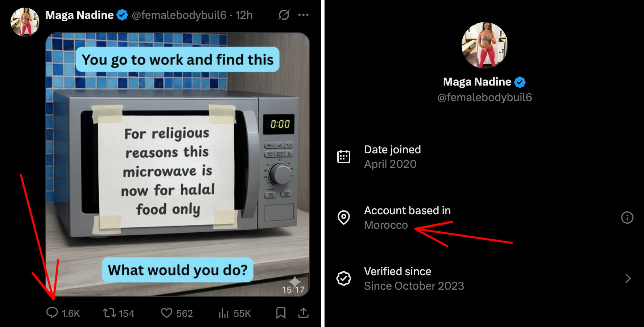Like the post with 562 likes

[166, 313]
